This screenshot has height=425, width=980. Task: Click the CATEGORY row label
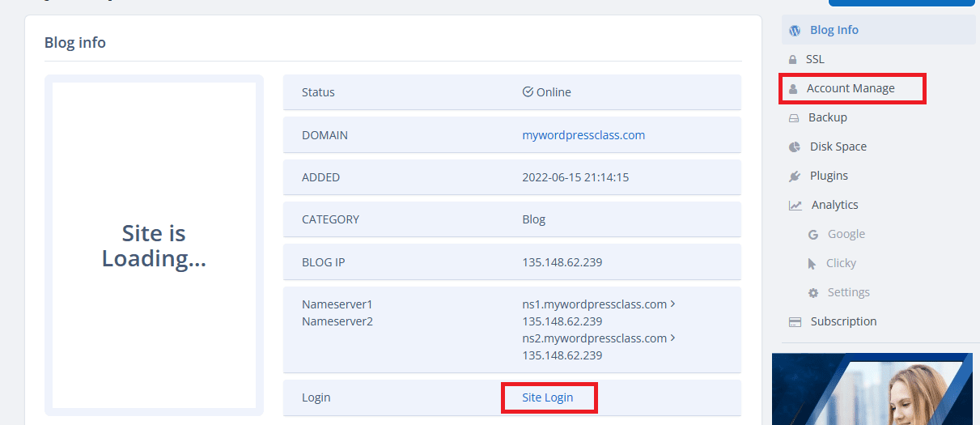pyautogui.click(x=330, y=219)
